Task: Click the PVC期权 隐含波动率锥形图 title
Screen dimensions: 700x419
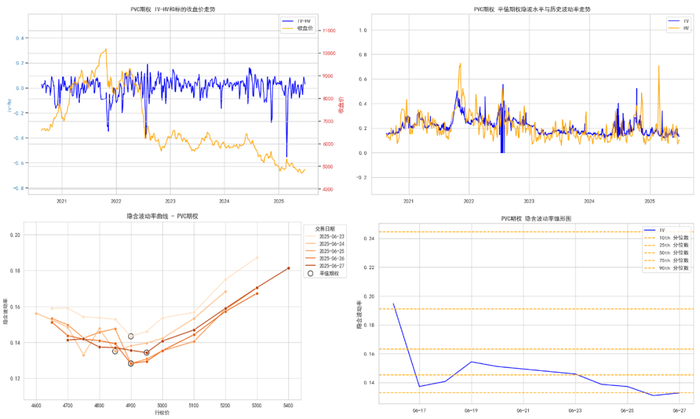Action: pos(536,219)
